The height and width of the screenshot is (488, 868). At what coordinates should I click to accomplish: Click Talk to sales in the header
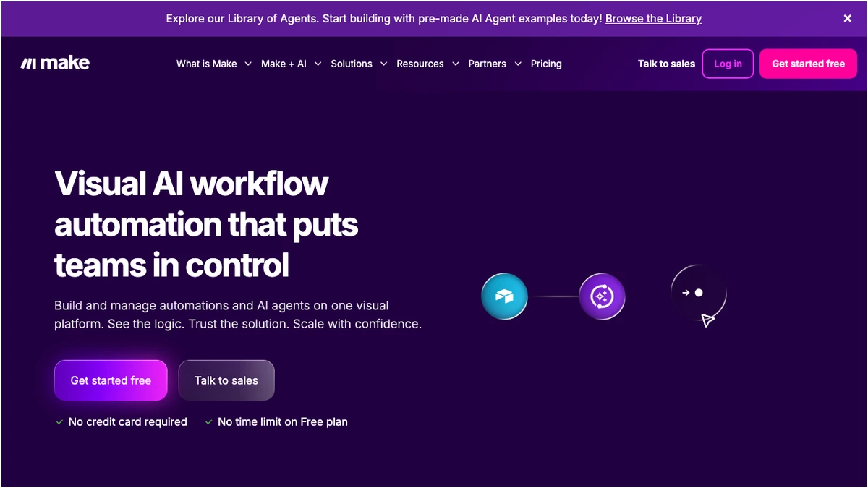pyautogui.click(x=666, y=64)
